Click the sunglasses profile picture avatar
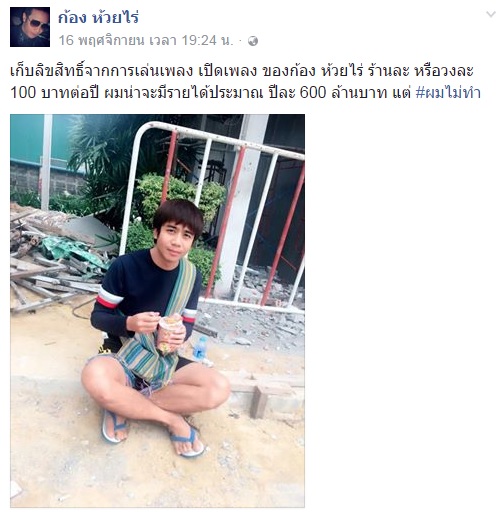The width and height of the screenshot is (496, 519). 30,27
